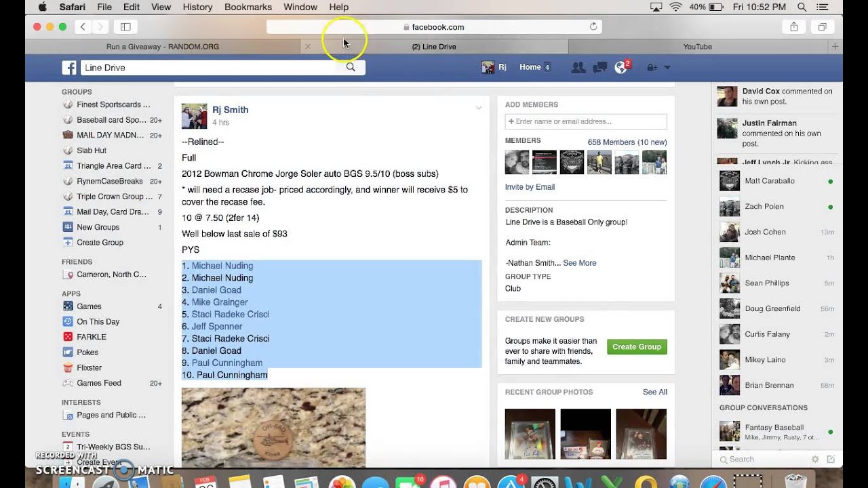Click Invite by Email link
Image resolution: width=868 pixels, height=488 pixels.
tap(530, 187)
